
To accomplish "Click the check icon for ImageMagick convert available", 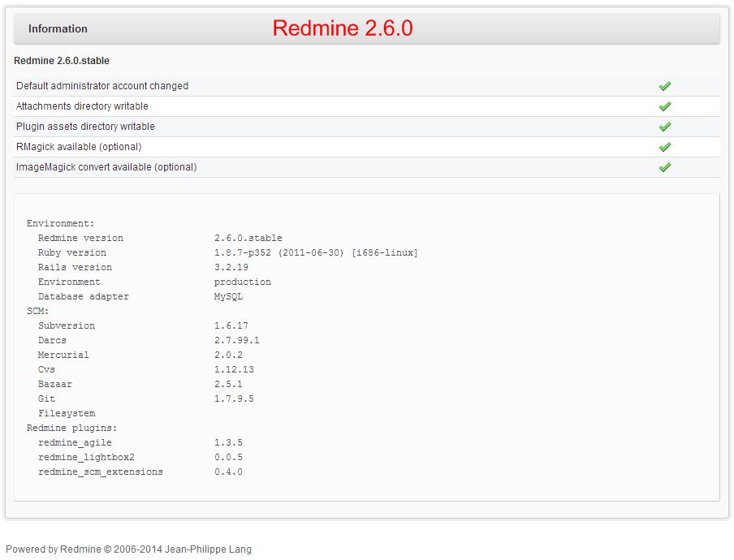I will coord(665,167).
